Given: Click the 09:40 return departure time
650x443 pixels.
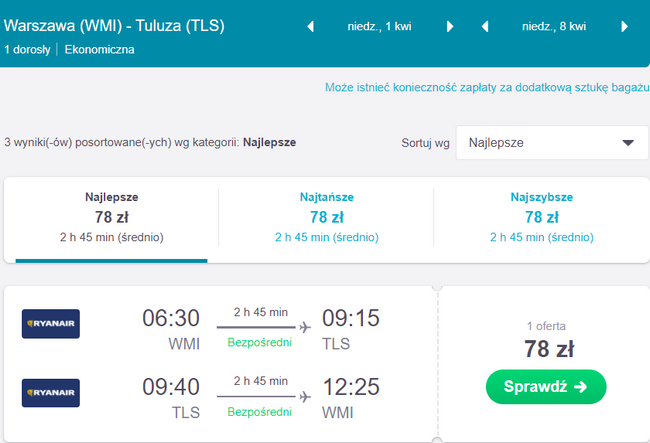Looking at the screenshot, I should (171, 387).
